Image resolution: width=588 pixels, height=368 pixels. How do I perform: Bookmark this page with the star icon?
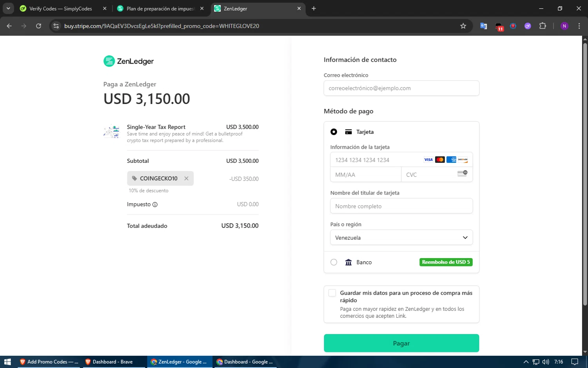click(x=463, y=26)
